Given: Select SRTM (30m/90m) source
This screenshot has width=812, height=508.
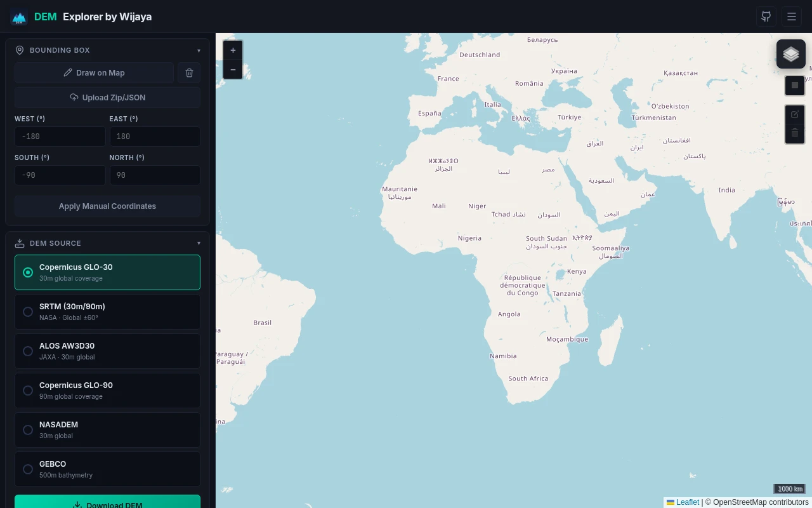Looking at the screenshot, I should click(107, 312).
